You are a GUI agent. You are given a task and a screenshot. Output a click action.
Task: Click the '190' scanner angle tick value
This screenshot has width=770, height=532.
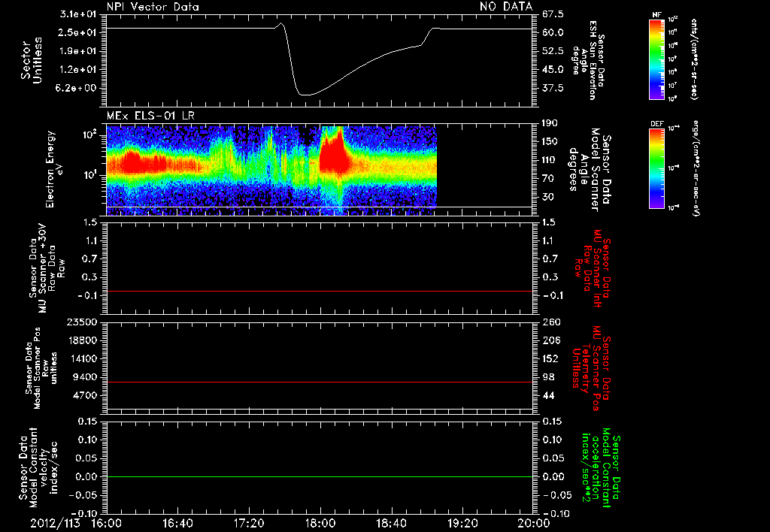point(550,123)
